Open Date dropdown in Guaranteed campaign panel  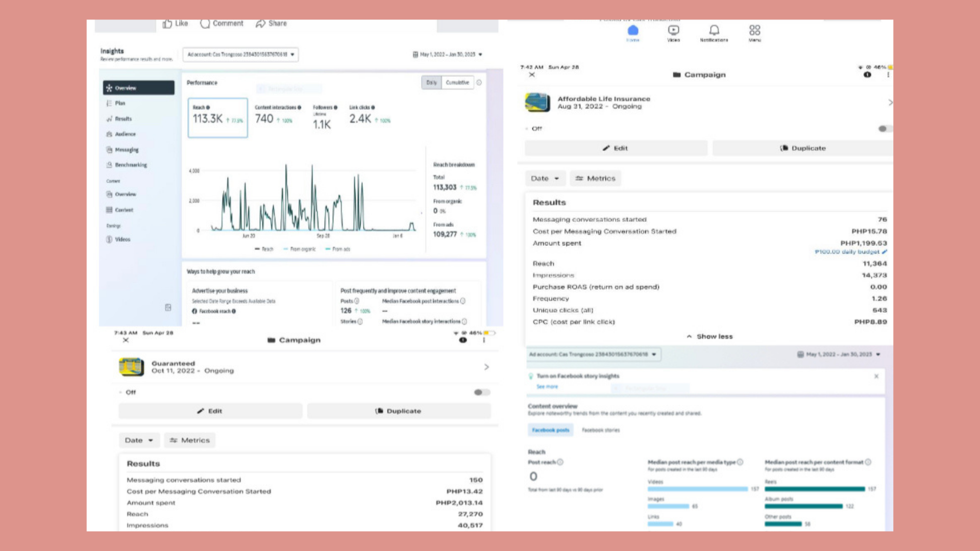139,440
